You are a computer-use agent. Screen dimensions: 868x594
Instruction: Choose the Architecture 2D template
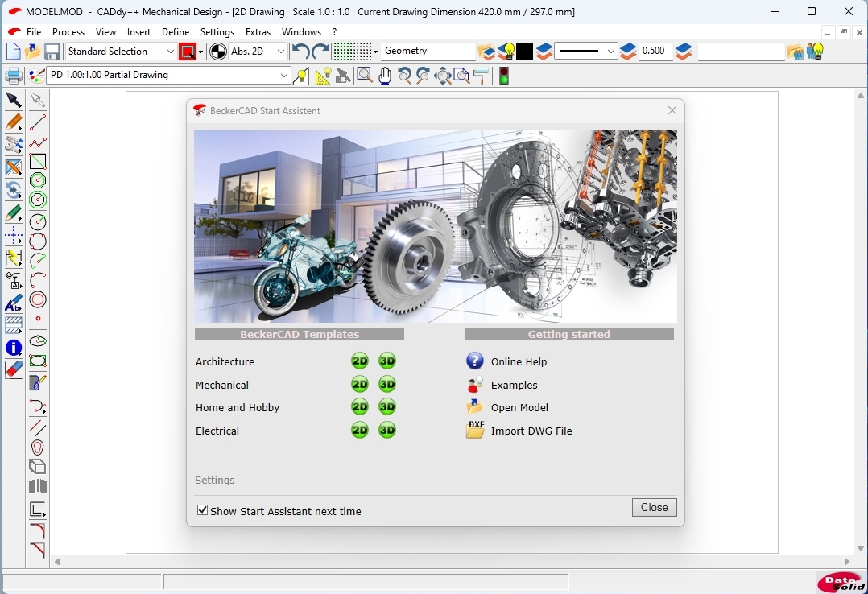(x=360, y=361)
